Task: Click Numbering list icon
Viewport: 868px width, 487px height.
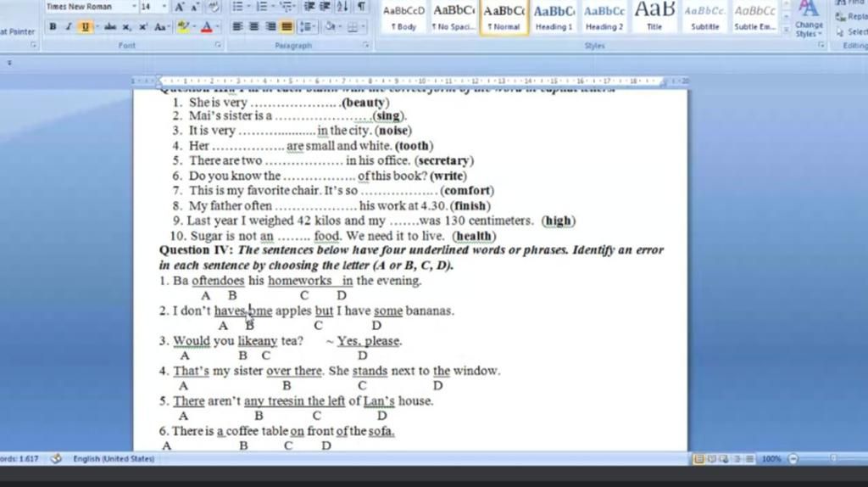Action: (262, 7)
